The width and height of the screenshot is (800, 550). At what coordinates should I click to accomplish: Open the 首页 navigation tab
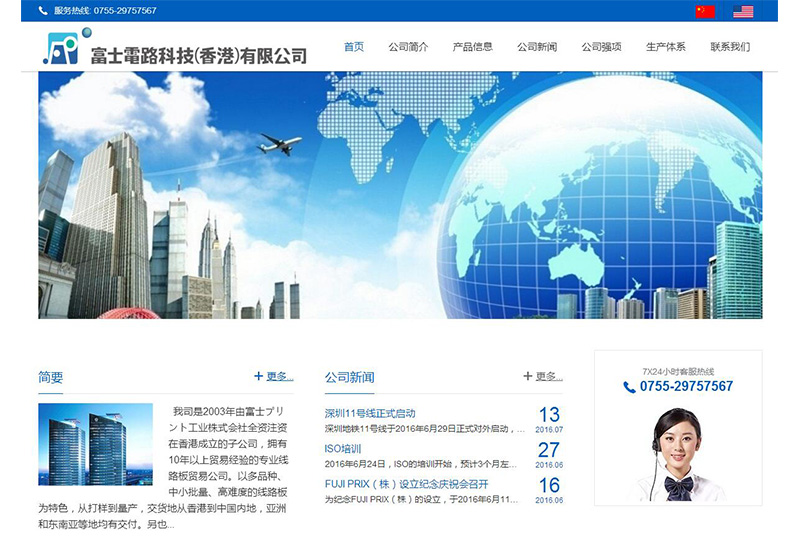(354, 47)
